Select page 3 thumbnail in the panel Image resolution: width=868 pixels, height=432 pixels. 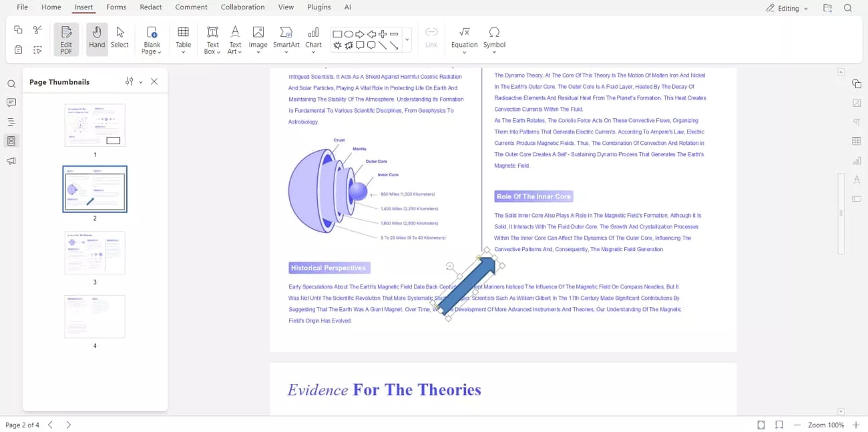(95, 252)
